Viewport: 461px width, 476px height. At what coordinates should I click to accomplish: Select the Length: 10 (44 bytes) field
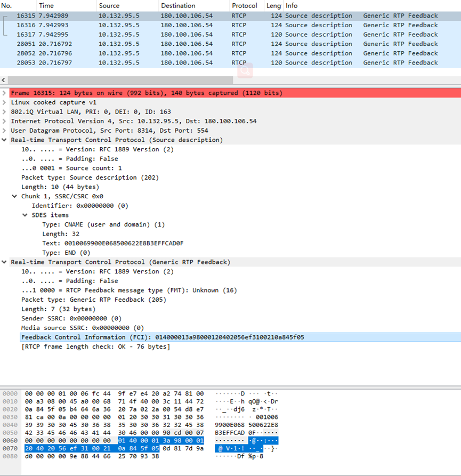coord(60,187)
